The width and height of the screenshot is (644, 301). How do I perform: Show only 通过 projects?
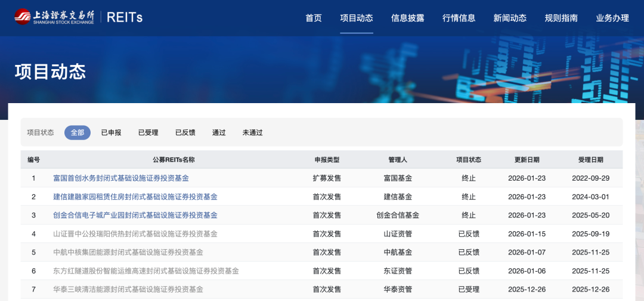point(219,132)
